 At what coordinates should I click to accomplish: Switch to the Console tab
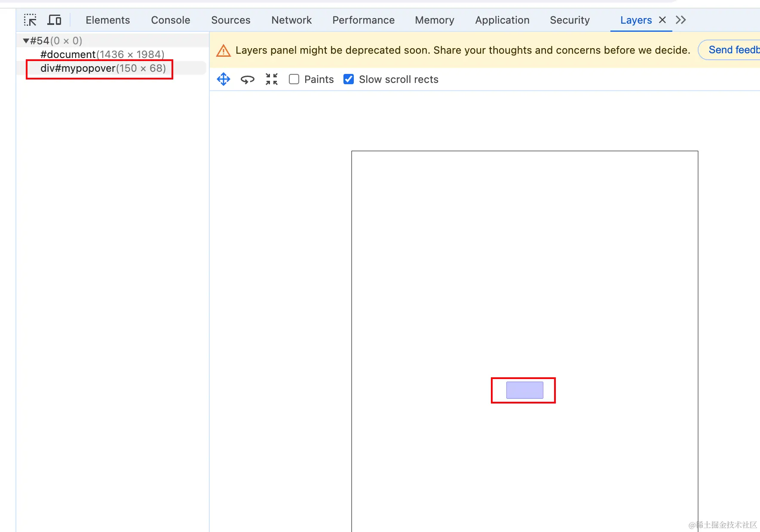171,20
